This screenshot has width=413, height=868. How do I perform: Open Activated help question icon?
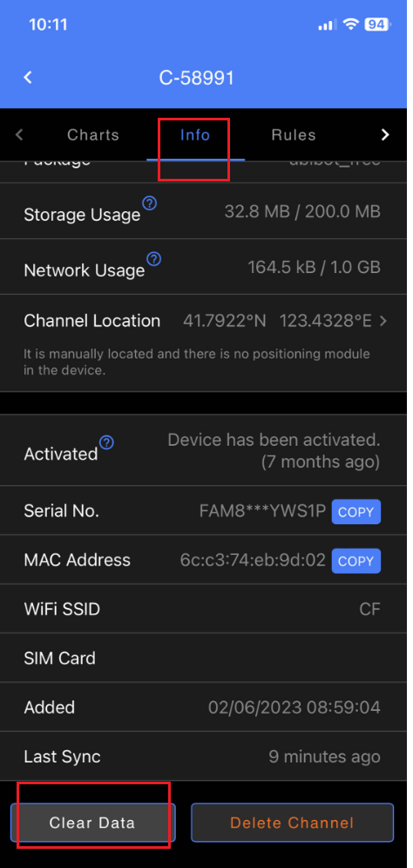click(106, 442)
